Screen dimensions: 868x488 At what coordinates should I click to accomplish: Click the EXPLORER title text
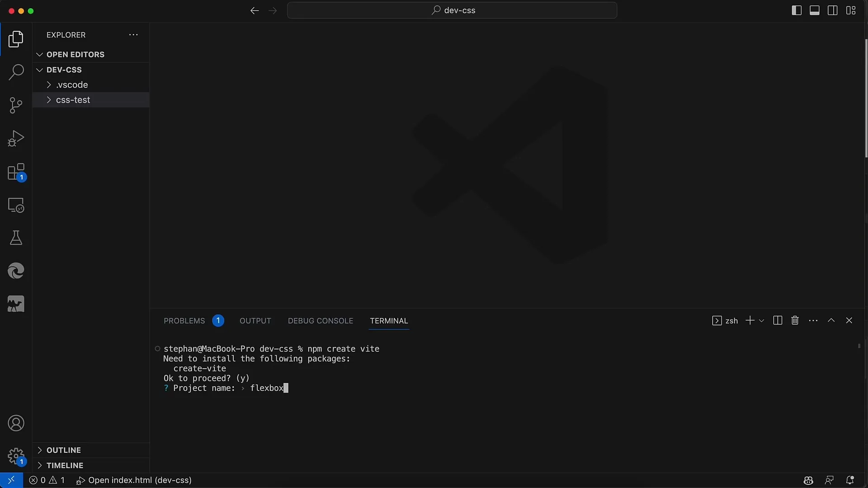click(x=66, y=35)
